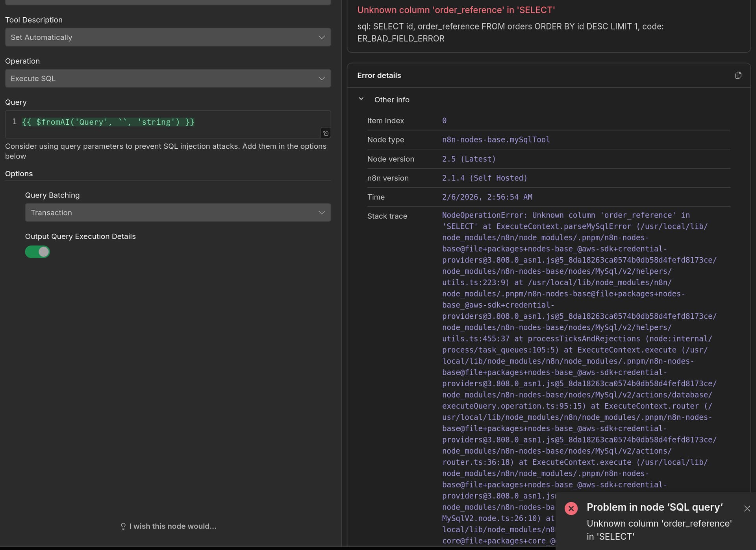756x550 pixels.
Task: Toggle Output Query Execution Details off
Action: (x=37, y=252)
